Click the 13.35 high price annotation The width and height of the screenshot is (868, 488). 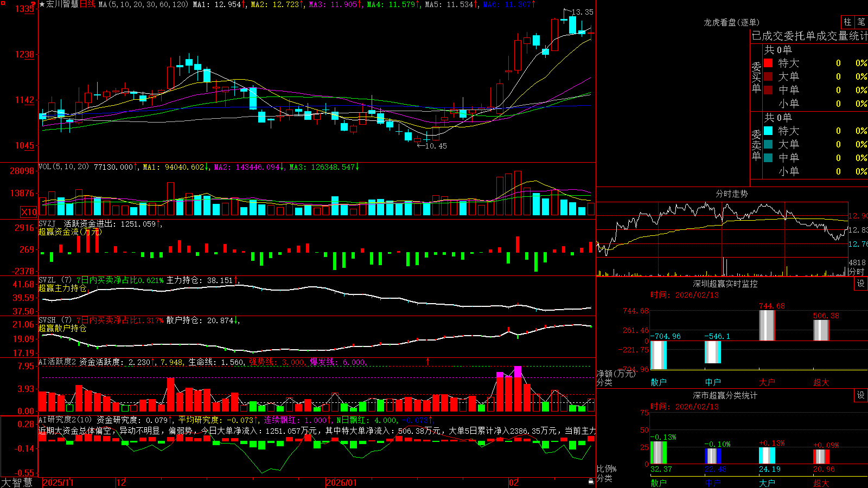point(583,12)
